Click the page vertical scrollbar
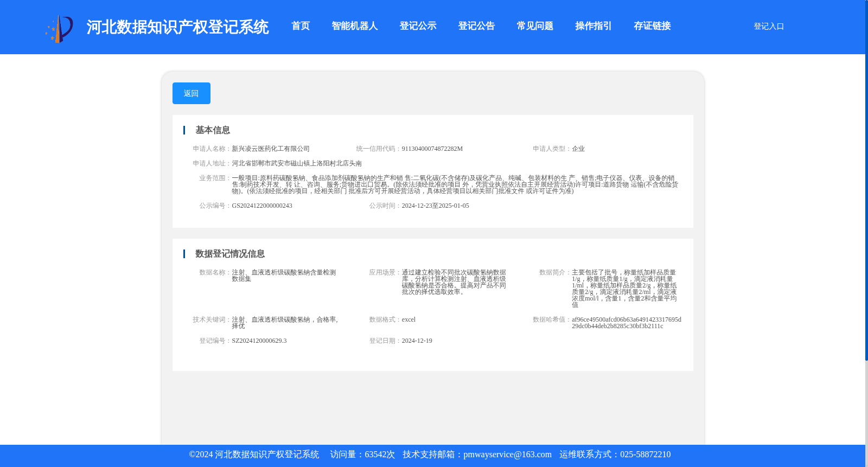 [866, 180]
